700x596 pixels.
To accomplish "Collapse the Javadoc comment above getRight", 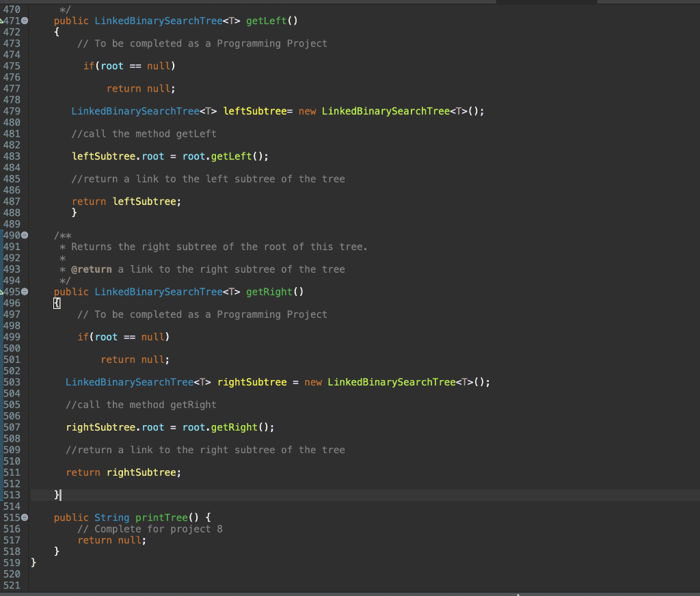I will pyautogui.click(x=23, y=235).
